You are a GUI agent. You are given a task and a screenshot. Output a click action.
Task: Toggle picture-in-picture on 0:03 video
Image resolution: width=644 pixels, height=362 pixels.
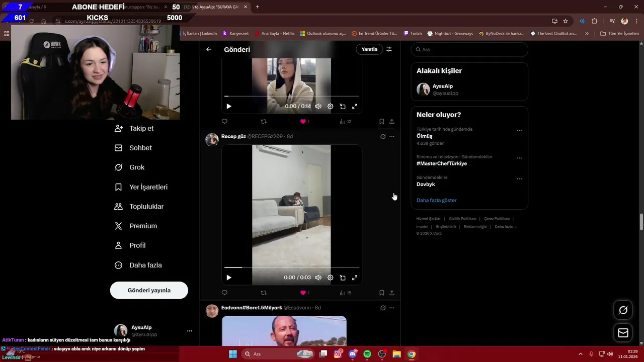point(342,278)
